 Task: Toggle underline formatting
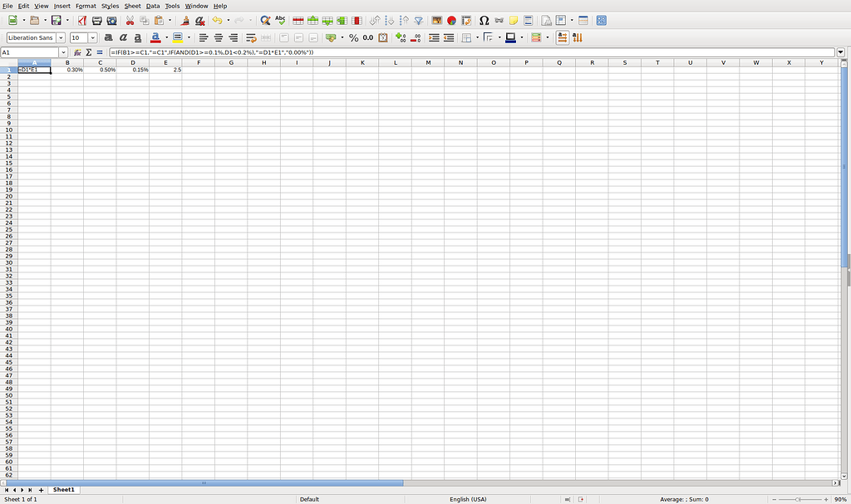(x=138, y=38)
